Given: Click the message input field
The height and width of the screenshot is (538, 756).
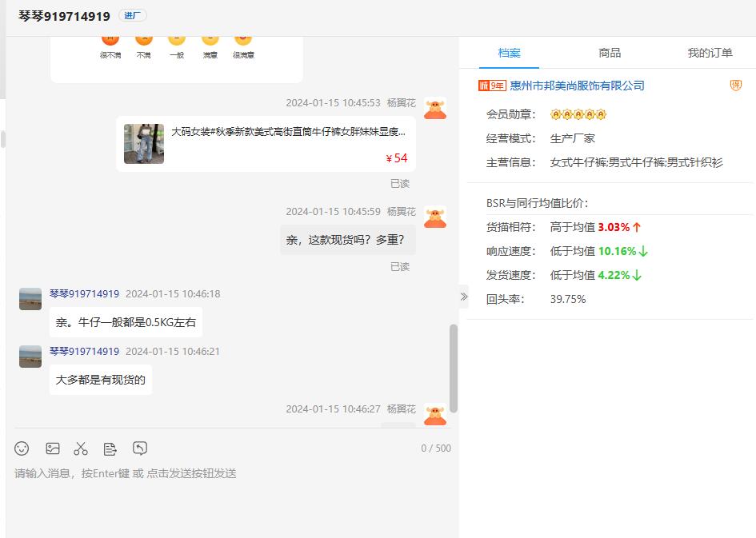Looking at the screenshot, I should coord(232,496).
